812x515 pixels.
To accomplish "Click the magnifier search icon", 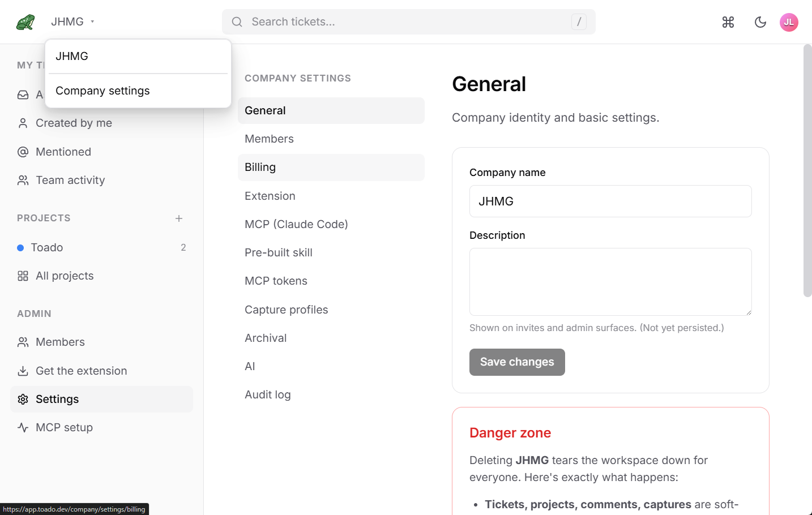I will (x=237, y=22).
